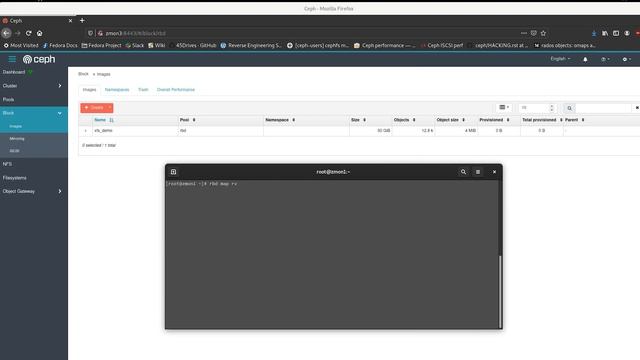Screen dimensions: 640x360
Task: Open the rados objects omaps bookmark
Action: pyautogui.click(x=564, y=46)
